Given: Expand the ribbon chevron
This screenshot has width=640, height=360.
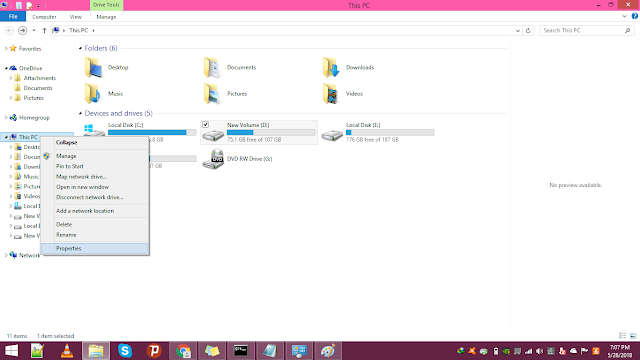Looking at the screenshot, I should pos(624,17).
